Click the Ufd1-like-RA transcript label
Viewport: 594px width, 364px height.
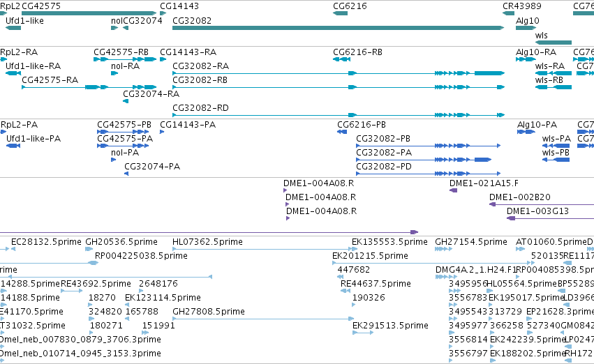34,66
